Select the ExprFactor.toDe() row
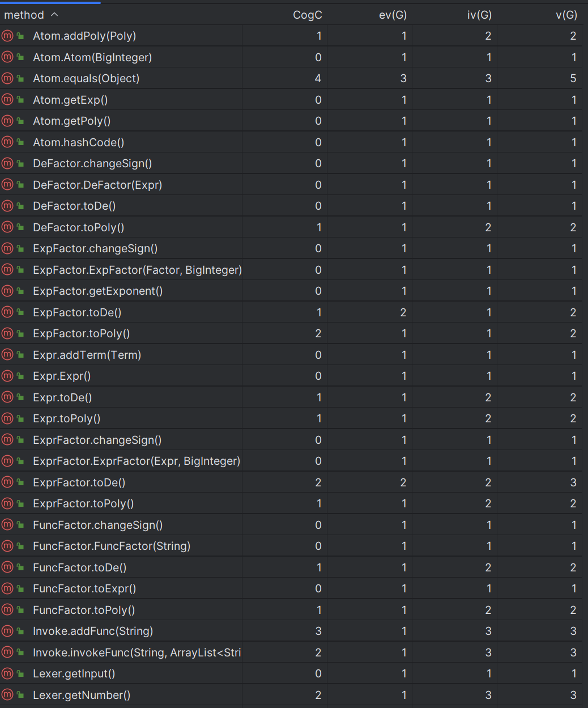588x708 pixels. point(294,482)
